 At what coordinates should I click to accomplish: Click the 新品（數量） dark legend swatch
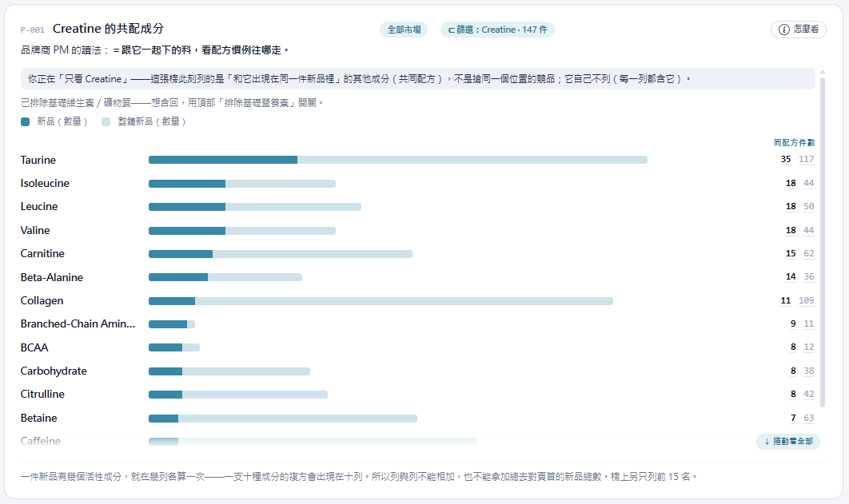tap(25, 121)
